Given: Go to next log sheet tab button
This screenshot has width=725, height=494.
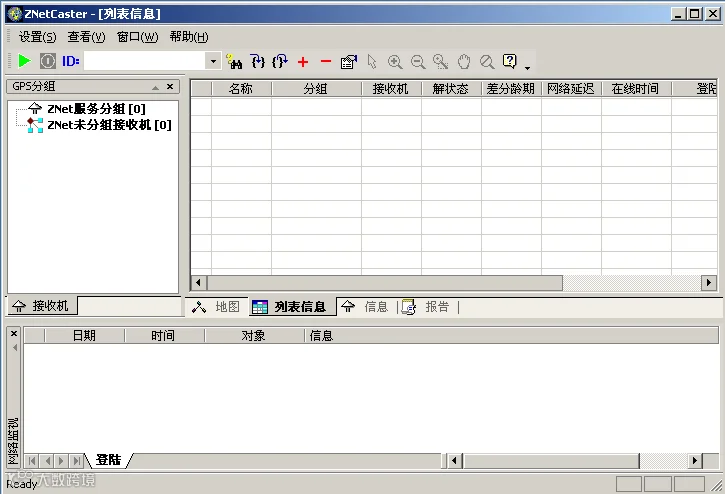Looking at the screenshot, I should point(61,461).
